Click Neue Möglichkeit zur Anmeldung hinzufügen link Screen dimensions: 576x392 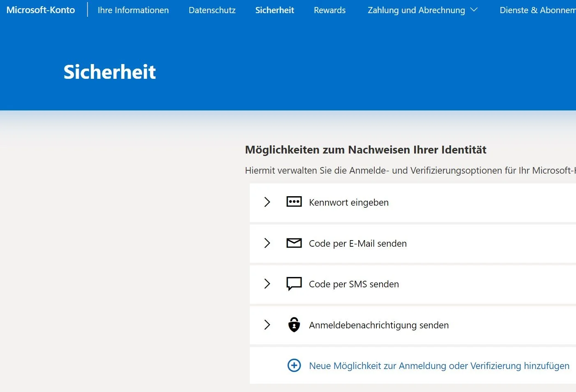pos(439,366)
